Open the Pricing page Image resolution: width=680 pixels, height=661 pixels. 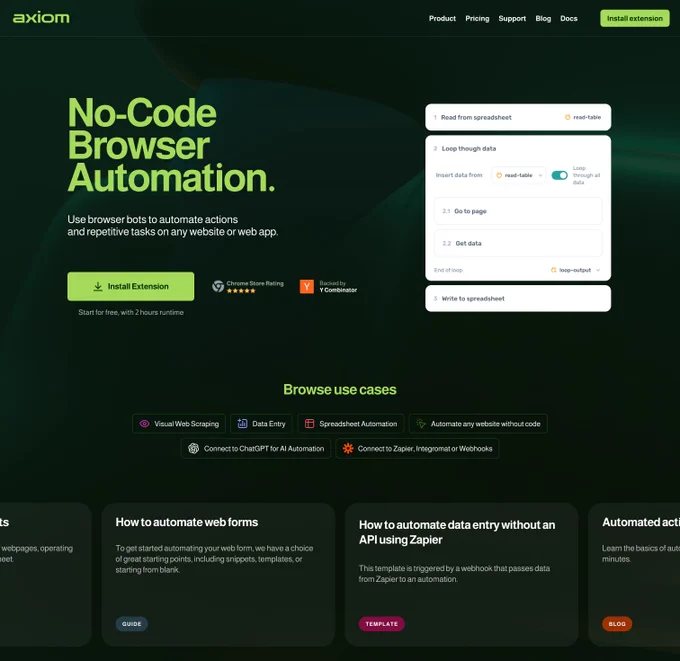pyautogui.click(x=477, y=18)
